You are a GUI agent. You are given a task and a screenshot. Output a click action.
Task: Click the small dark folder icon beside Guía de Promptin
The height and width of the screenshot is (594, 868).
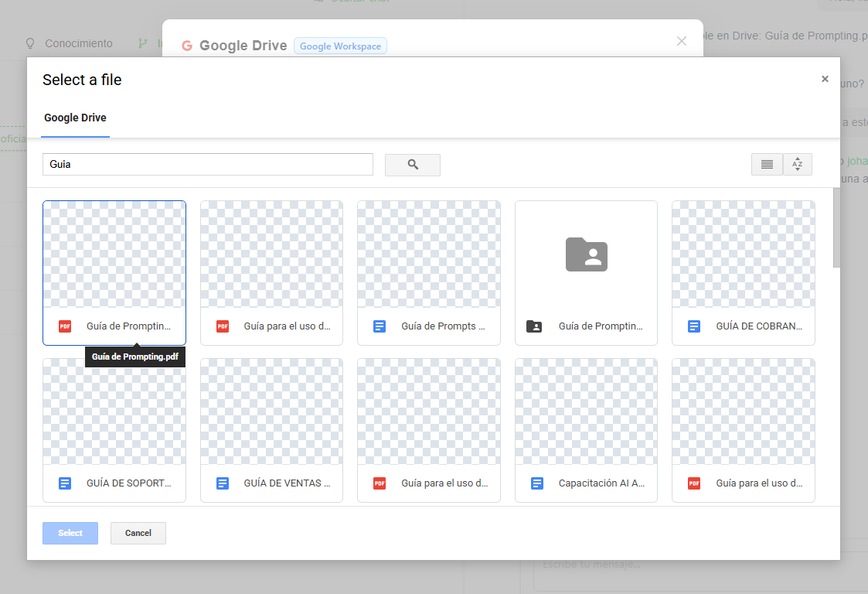pos(534,326)
